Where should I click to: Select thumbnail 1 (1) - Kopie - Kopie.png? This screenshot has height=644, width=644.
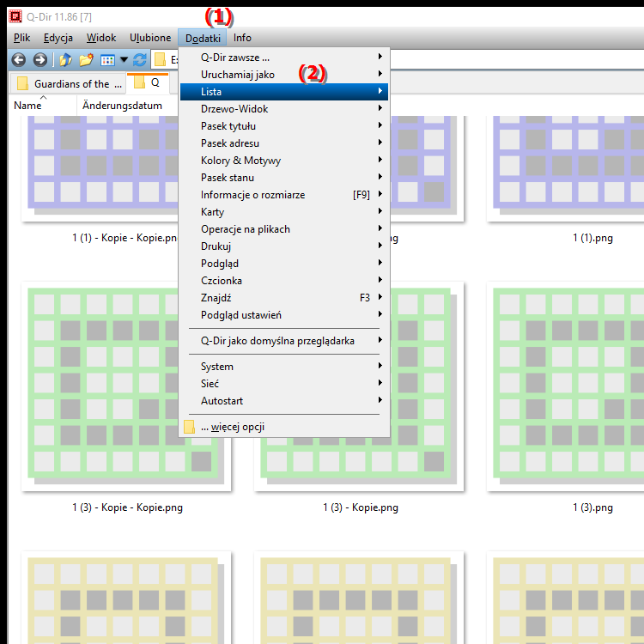tap(100, 168)
